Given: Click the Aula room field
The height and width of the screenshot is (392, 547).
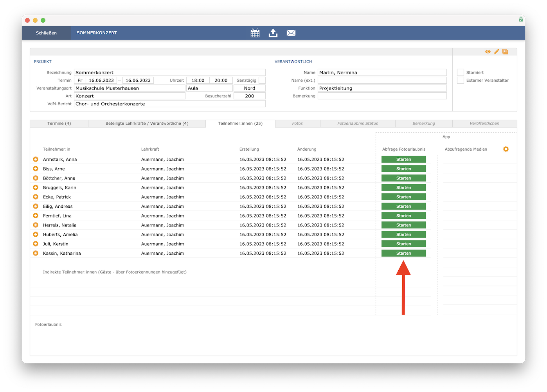Looking at the screenshot, I should point(209,88).
